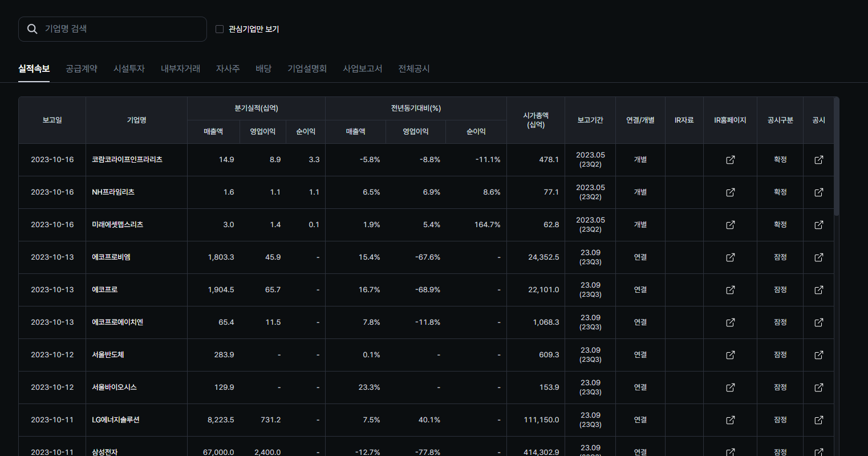Screen dimensions: 868x456
Task: Toggle 관심기업만 보기 checkbox
Action: click(x=220, y=29)
